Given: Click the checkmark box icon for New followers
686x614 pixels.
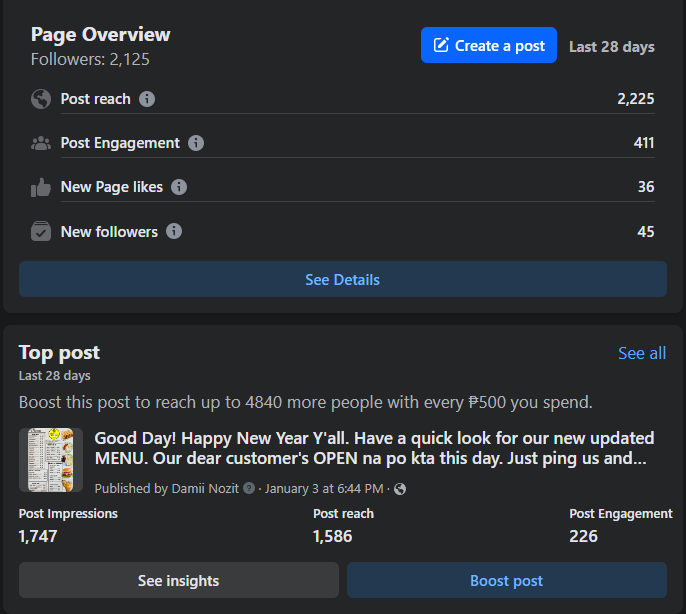Looking at the screenshot, I should pyautogui.click(x=41, y=231).
